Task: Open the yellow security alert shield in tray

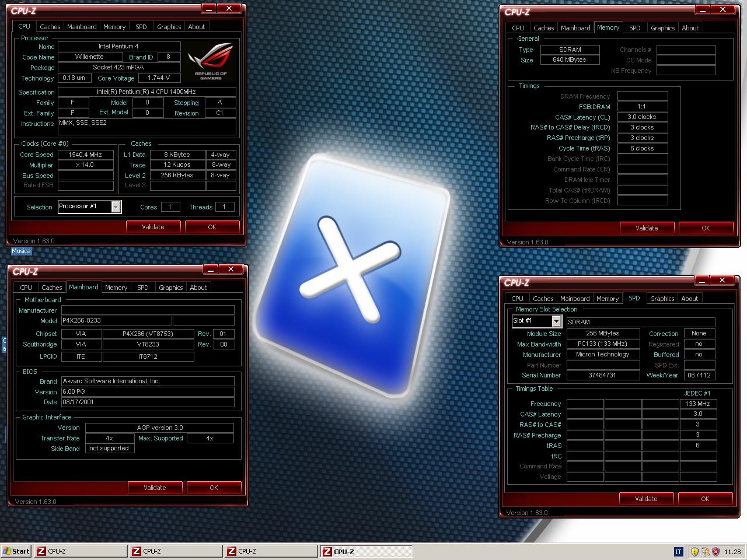Action: point(694,551)
